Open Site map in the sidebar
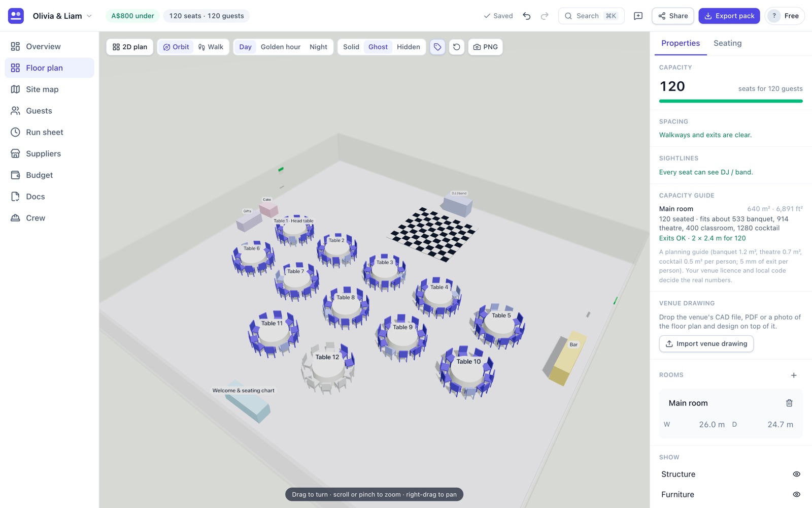 tap(49, 89)
